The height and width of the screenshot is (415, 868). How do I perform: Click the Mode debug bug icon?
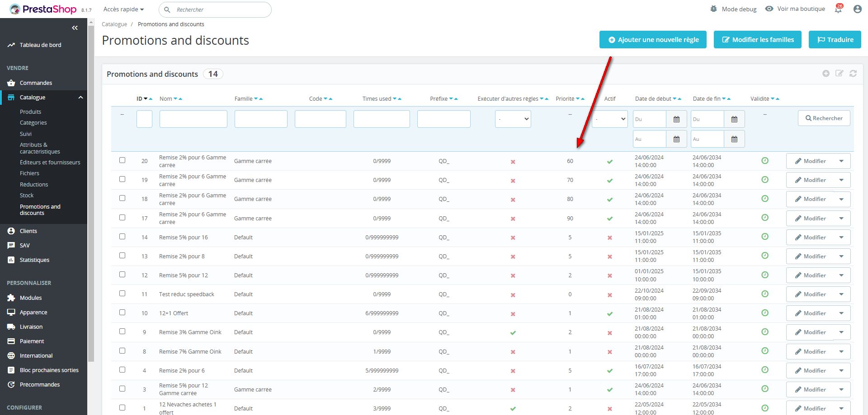pyautogui.click(x=713, y=9)
